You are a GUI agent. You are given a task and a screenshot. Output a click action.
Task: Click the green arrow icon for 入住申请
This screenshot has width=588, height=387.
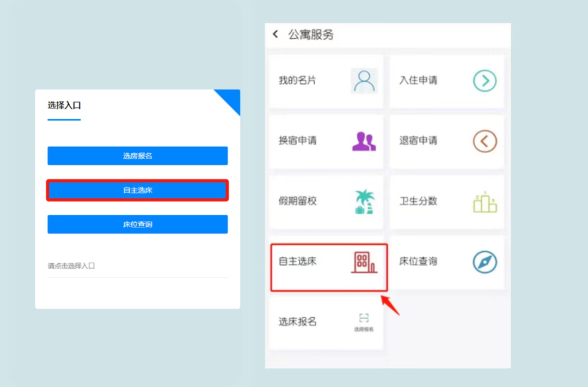coord(484,80)
